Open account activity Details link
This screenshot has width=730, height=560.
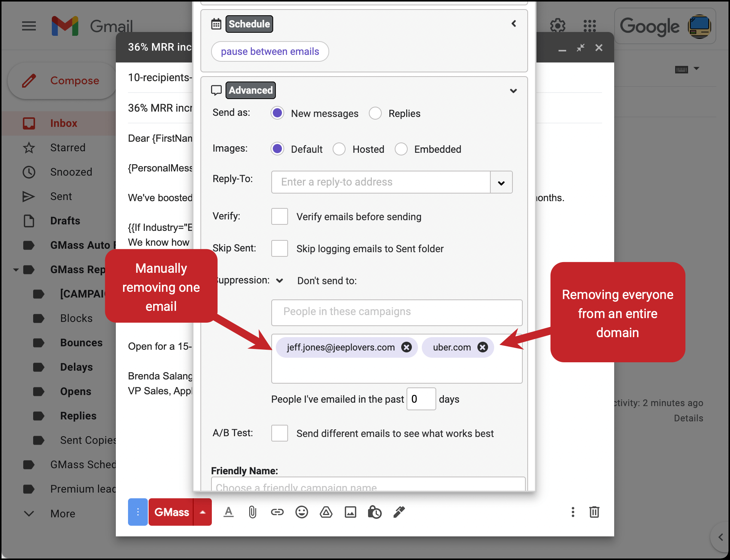pyautogui.click(x=688, y=418)
